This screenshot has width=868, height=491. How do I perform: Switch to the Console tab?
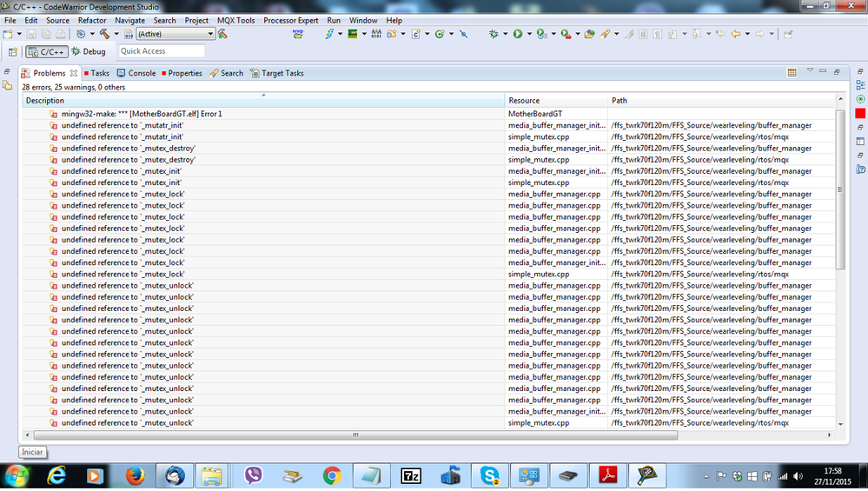point(136,73)
